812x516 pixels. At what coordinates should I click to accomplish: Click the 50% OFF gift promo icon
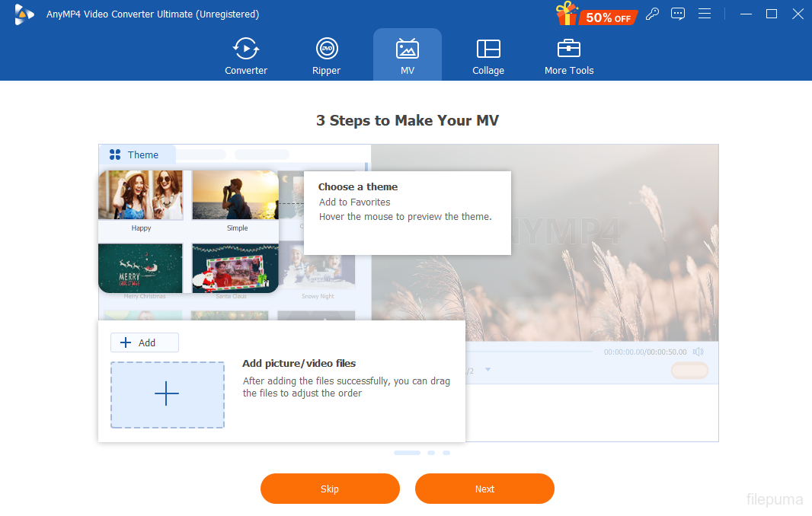point(596,14)
